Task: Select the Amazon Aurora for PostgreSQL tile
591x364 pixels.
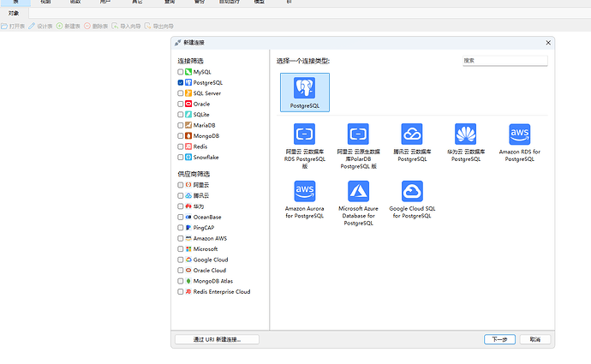Action: click(x=305, y=200)
